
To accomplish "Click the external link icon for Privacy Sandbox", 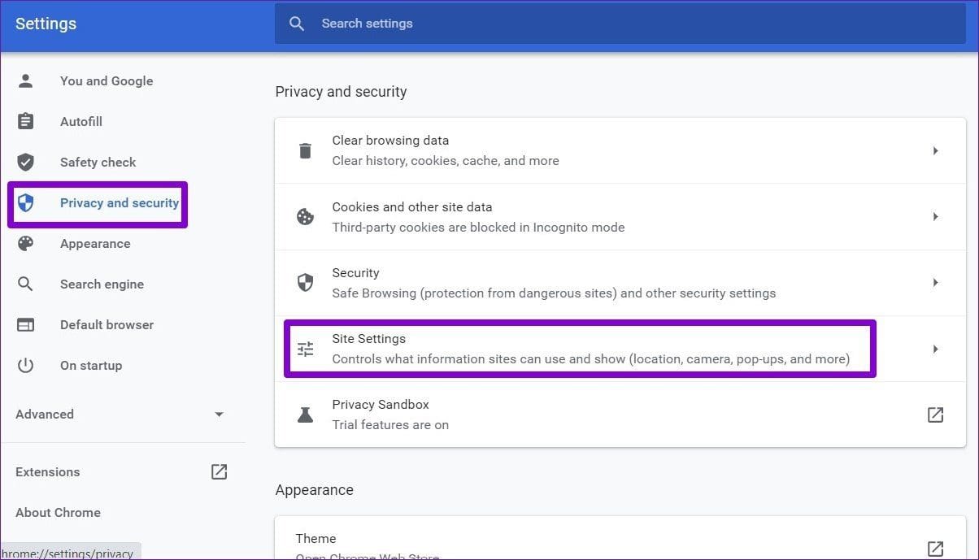I will (935, 415).
